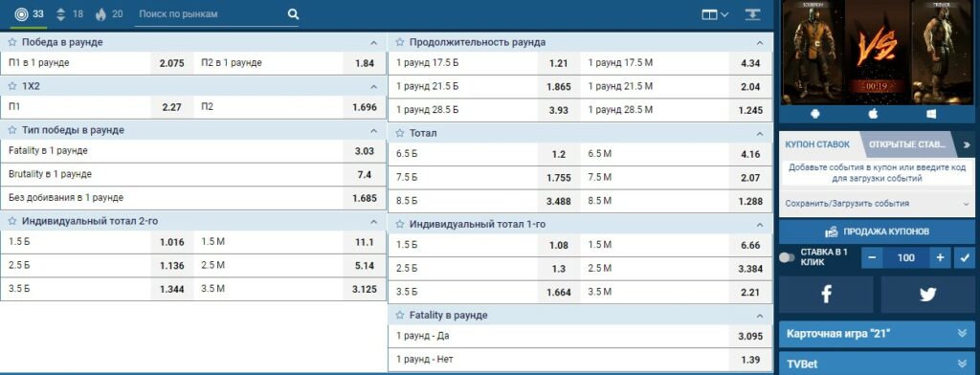
Task: Star the Продолжительность раунда market
Action: (400, 42)
